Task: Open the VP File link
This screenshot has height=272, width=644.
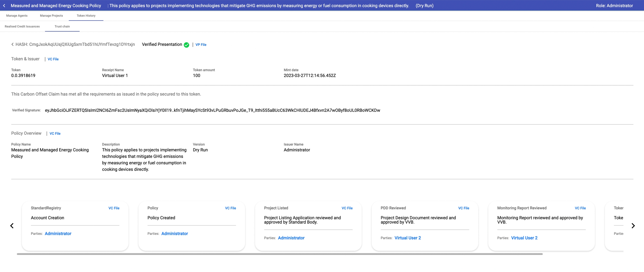Action: tap(201, 45)
